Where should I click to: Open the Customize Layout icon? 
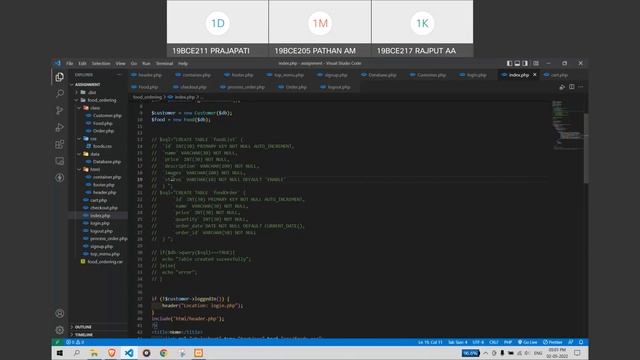click(x=536, y=63)
